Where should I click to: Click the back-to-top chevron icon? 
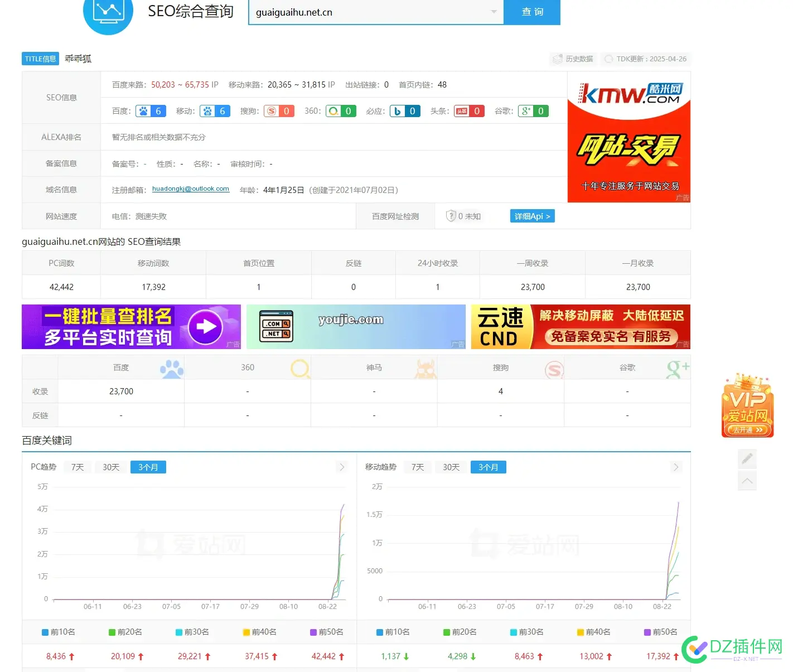tap(747, 480)
